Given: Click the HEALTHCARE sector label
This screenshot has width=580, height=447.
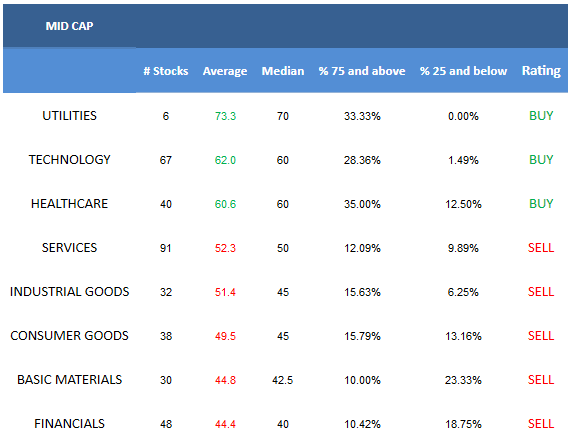Looking at the screenshot, I should tap(69, 204).
